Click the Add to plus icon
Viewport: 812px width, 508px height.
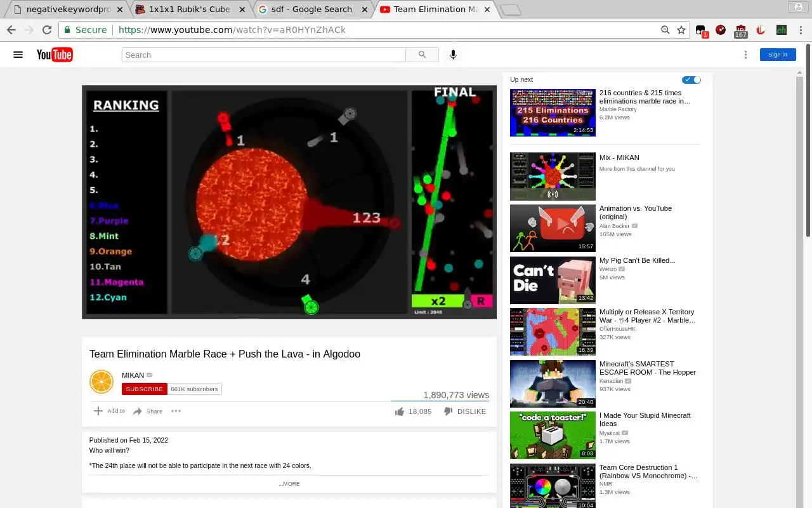pos(98,411)
